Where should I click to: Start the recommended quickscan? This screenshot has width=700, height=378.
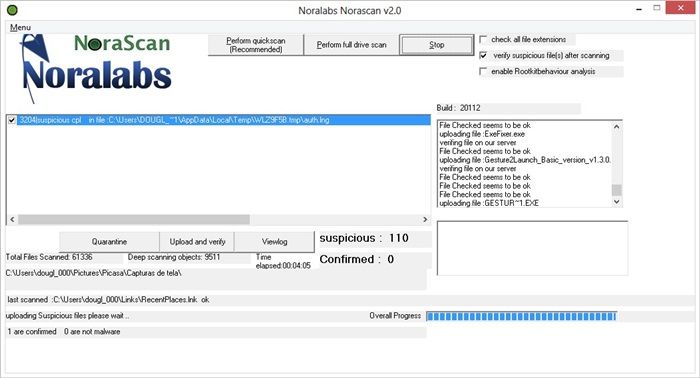[x=256, y=45]
